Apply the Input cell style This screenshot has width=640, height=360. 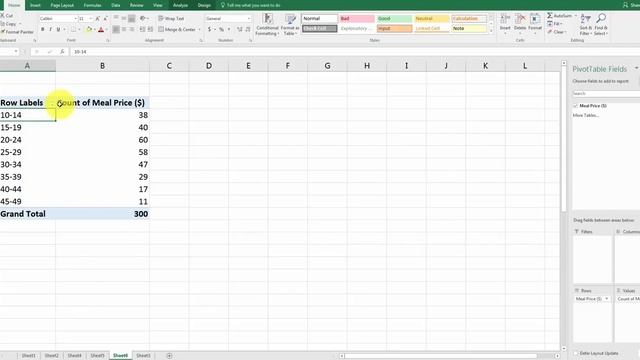tap(394, 29)
